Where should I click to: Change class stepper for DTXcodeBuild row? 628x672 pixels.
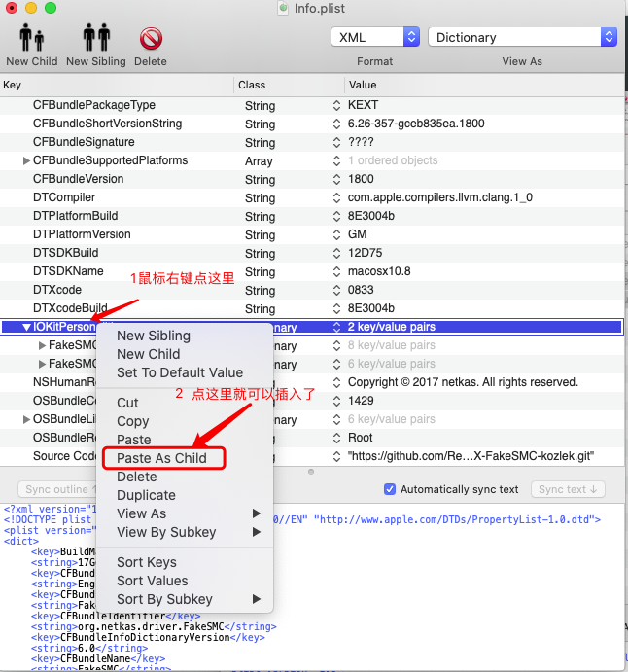pos(336,308)
